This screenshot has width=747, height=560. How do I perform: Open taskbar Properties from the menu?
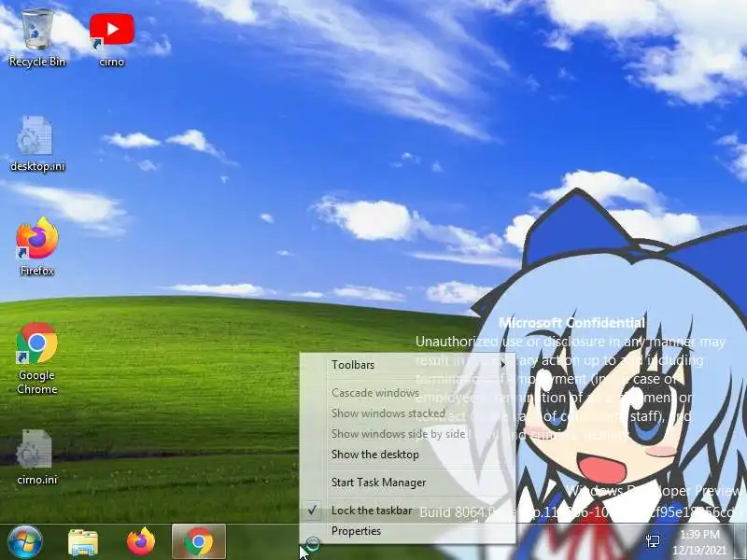click(x=408, y=531)
